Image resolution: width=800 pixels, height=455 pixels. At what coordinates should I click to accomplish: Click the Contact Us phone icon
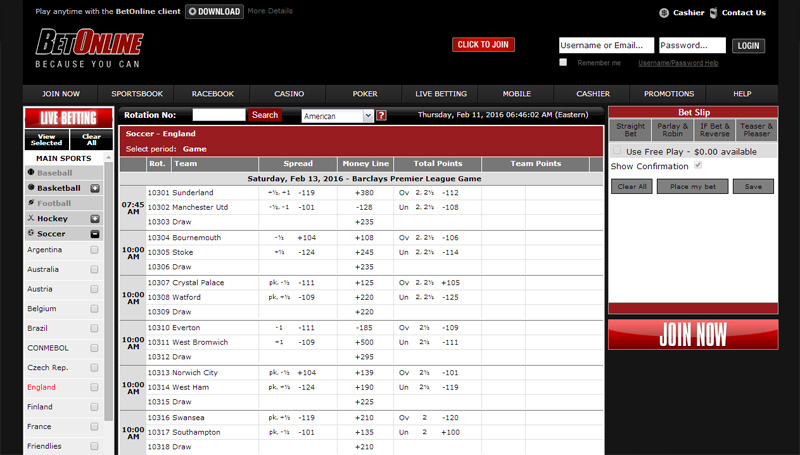(714, 13)
